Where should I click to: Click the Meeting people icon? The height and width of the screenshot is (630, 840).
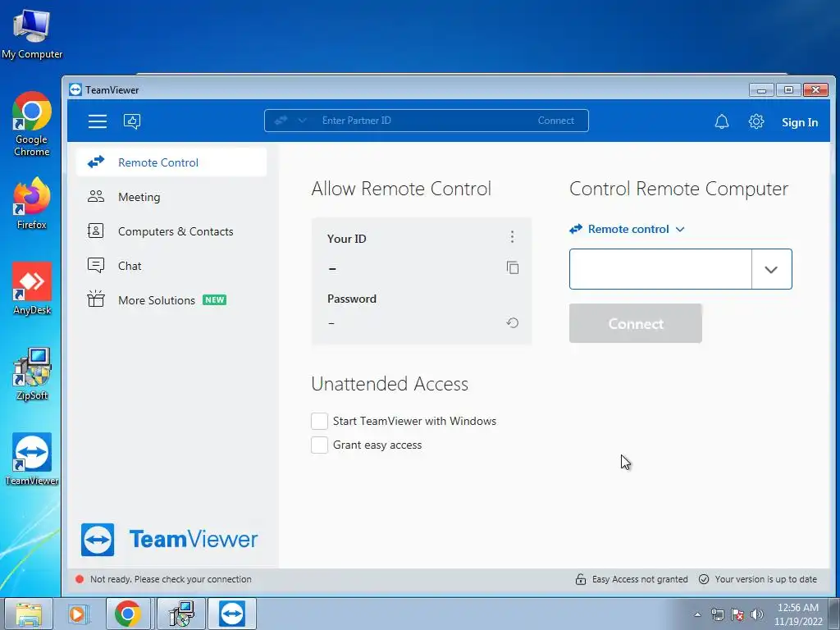[x=96, y=197]
